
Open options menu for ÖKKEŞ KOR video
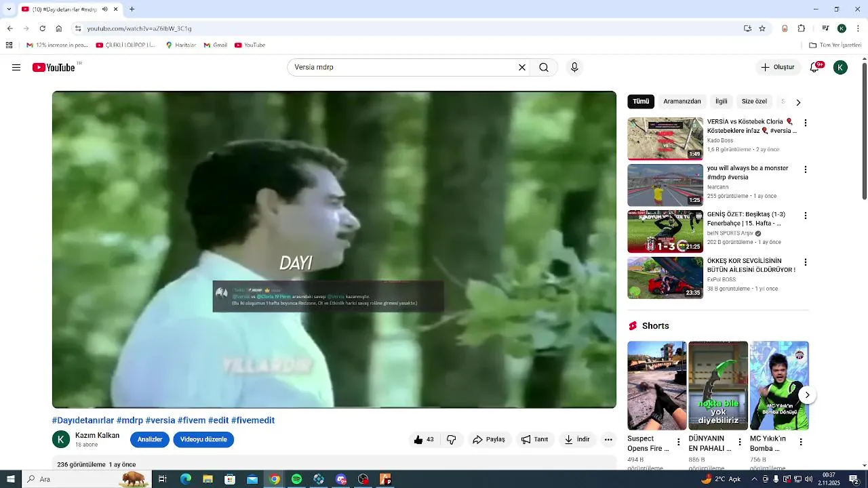pyautogui.click(x=806, y=262)
